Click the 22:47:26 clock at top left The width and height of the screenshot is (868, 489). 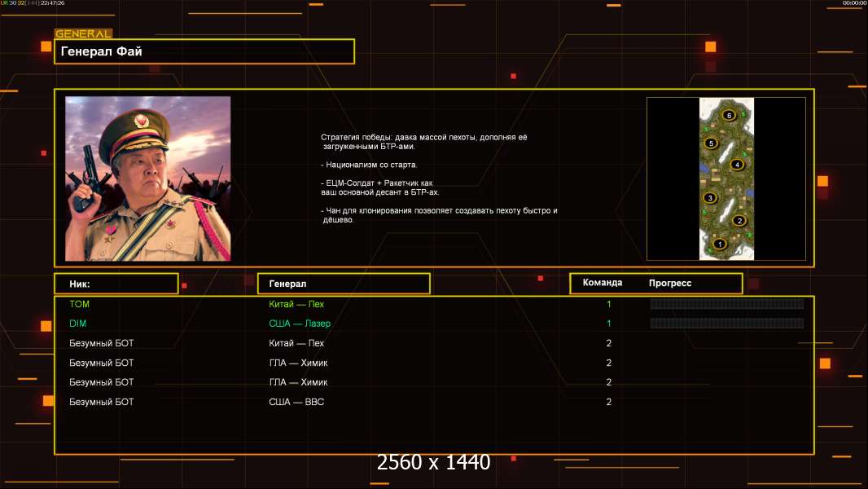[52, 2]
